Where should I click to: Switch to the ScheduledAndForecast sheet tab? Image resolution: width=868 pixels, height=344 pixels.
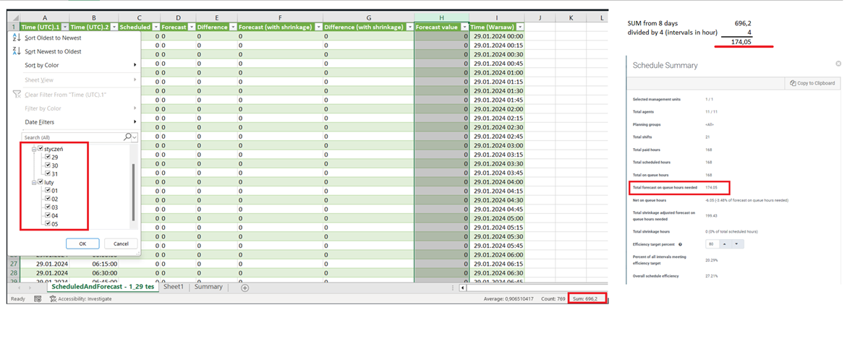coord(101,287)
